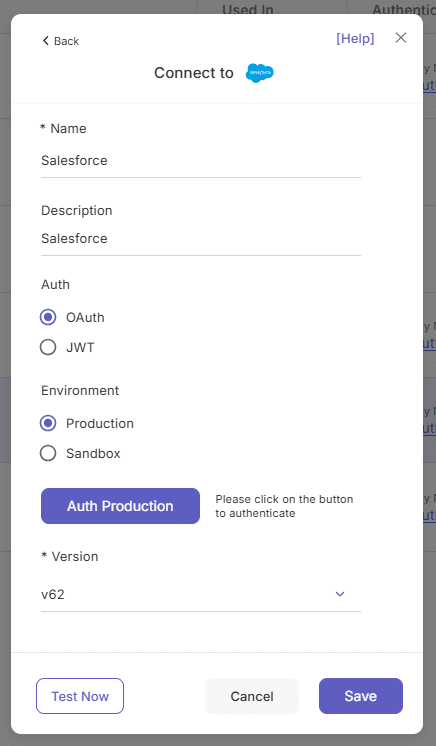Open the [Help] link
This screenshot has height=746, width=436.
[355, 39]
